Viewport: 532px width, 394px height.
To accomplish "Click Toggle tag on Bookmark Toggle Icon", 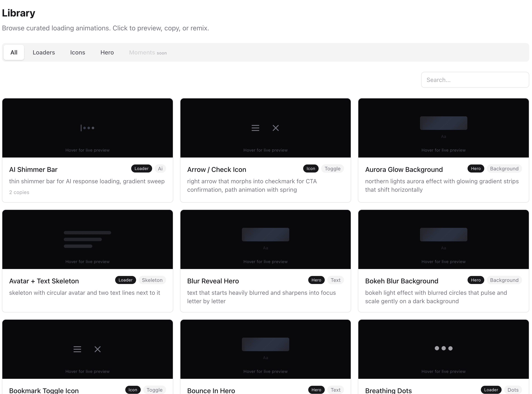I will pyautogui.click(x=154, y=390).
